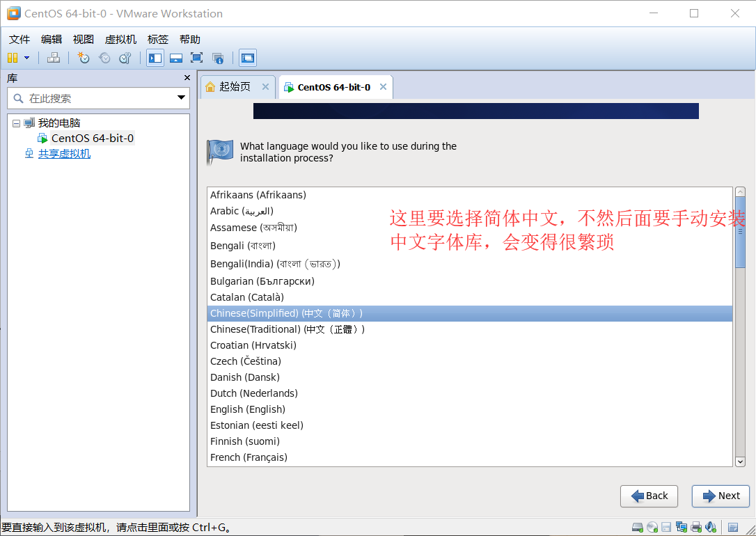Screen dimensions: 756x536
Task: Select English (English) language
Action: pyautogui.click(x=470, y=409)
